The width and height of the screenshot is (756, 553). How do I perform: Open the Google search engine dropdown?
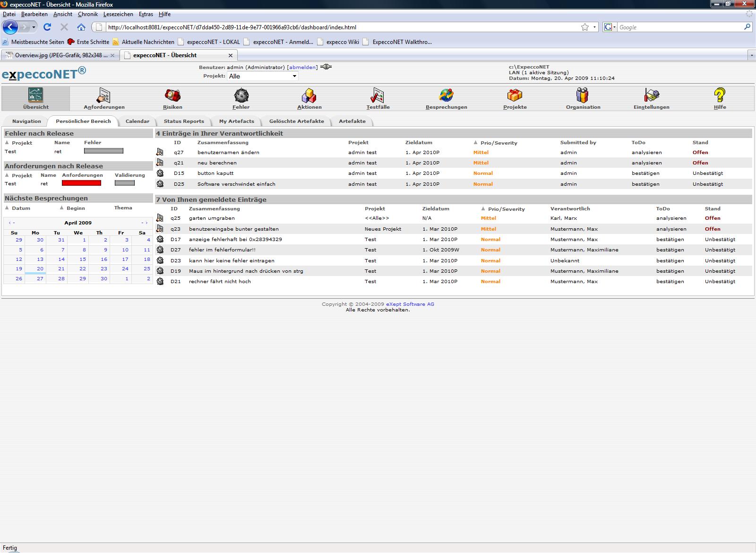[610, 27]
